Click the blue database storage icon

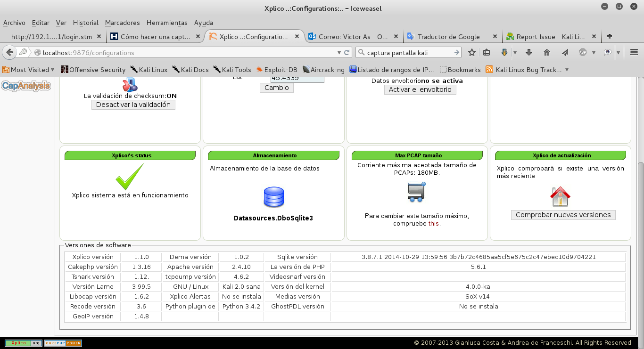[x=274, y=197]
